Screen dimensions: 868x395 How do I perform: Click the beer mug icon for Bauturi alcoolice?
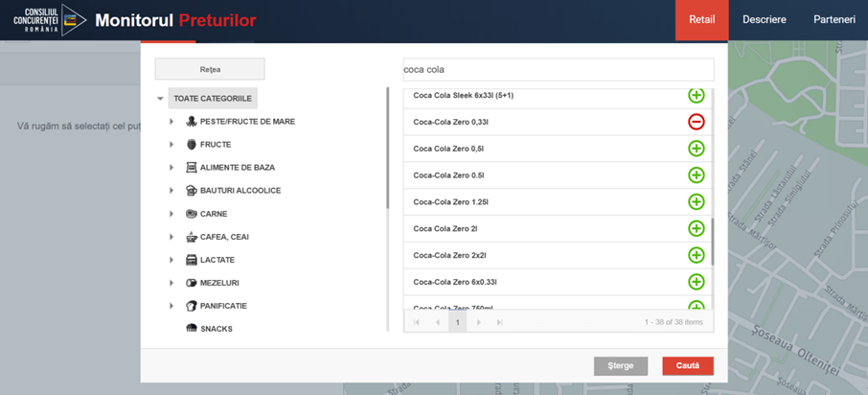(191, 191)
